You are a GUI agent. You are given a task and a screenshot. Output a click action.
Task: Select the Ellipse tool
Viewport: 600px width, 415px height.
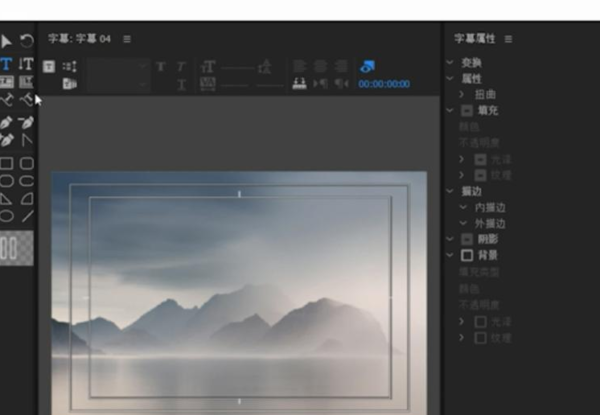tap(7, 216)
